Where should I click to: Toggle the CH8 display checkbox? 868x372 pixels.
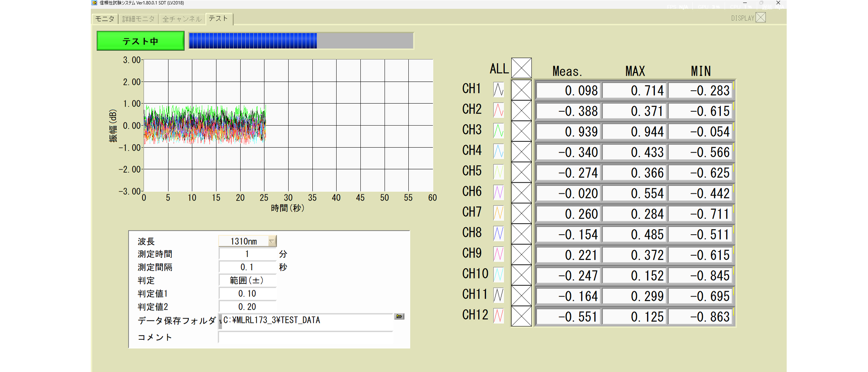coord(521,234)
